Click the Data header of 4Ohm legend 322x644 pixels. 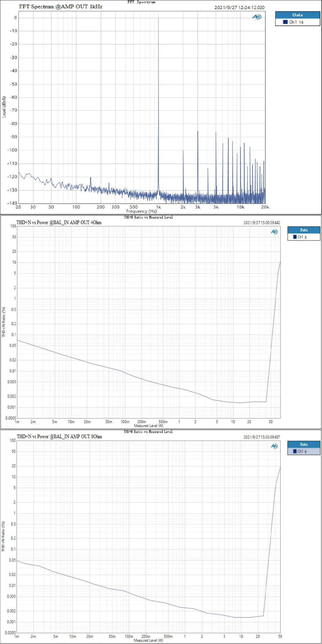304,230
